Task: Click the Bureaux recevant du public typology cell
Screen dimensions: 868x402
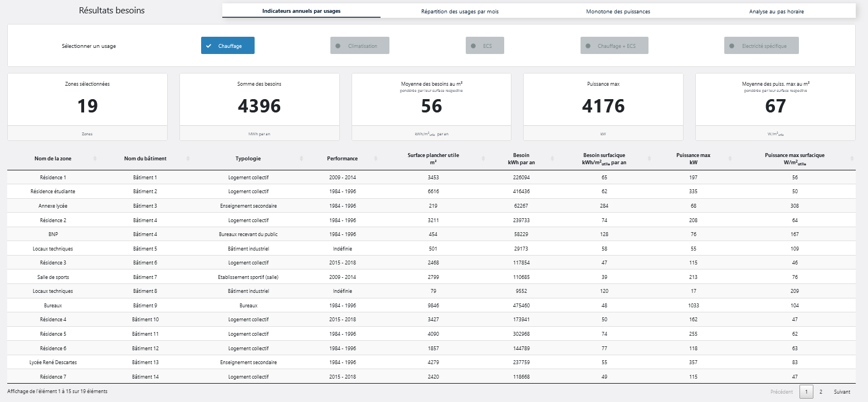Action: coord(248,234)
